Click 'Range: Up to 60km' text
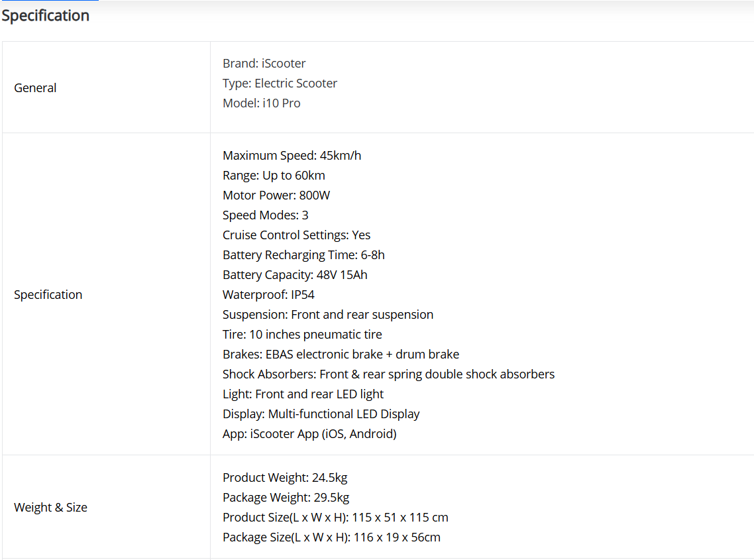 click(274, 175)
